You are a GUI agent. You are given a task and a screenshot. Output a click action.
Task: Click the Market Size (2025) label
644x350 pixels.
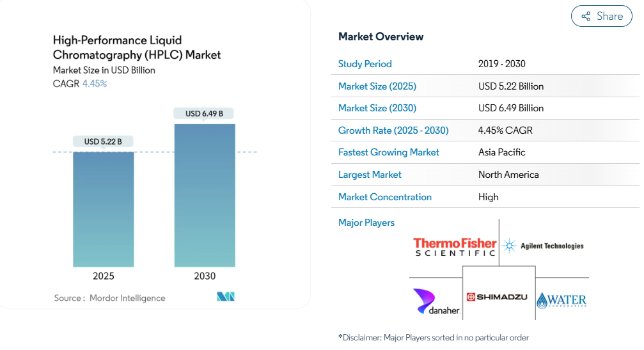377,86
